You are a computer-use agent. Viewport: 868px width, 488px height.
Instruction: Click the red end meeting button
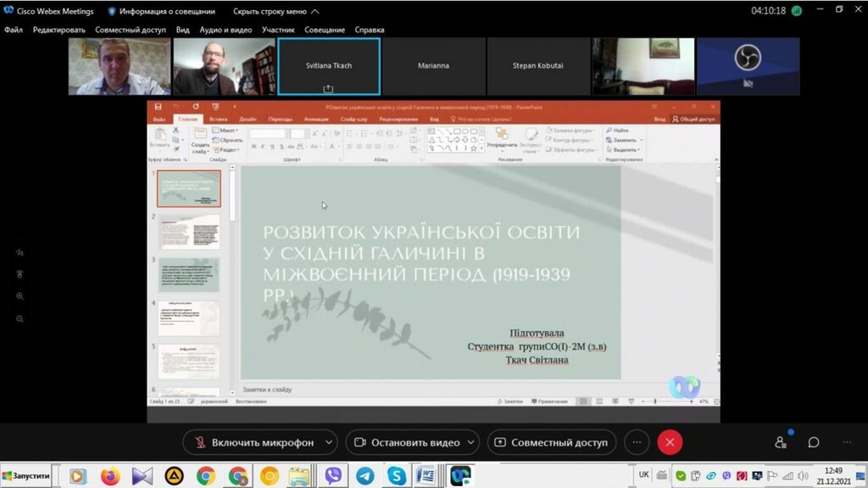coord(670,442)
